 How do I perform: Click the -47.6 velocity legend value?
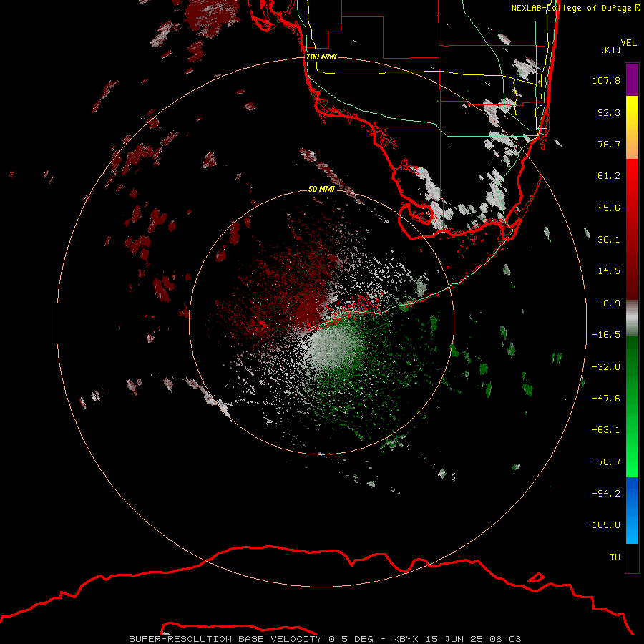click(606, 399)
